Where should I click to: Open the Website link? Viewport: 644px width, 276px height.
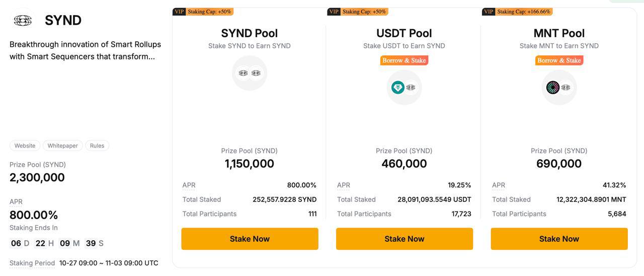coord(25,146)
